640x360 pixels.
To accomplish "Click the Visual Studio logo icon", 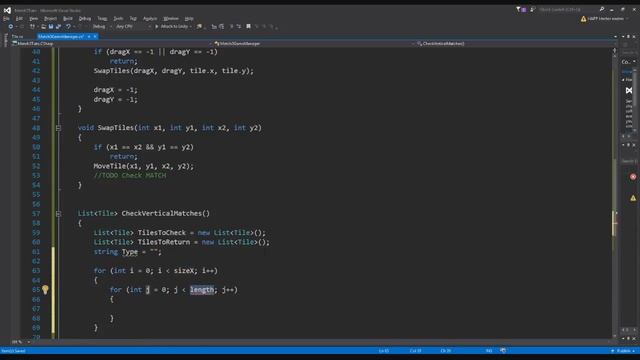I will click(x=7, y=10).
